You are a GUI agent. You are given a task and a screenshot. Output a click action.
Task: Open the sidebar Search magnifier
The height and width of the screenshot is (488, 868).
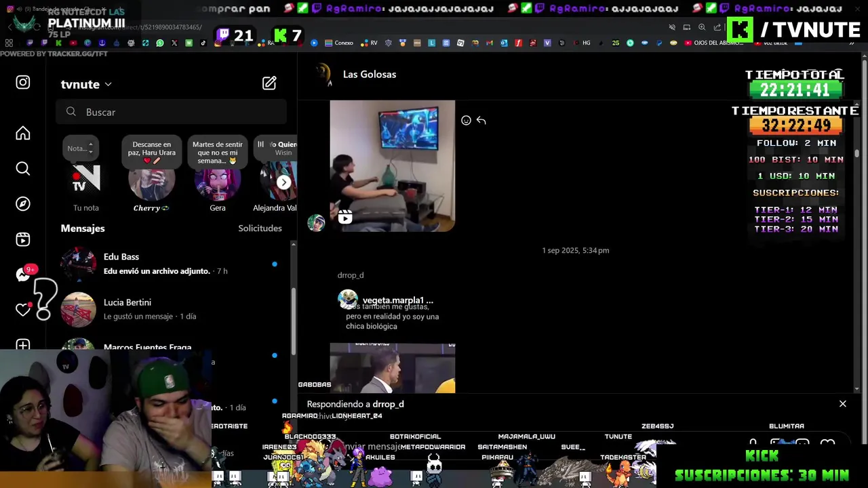tap(23, 169)
